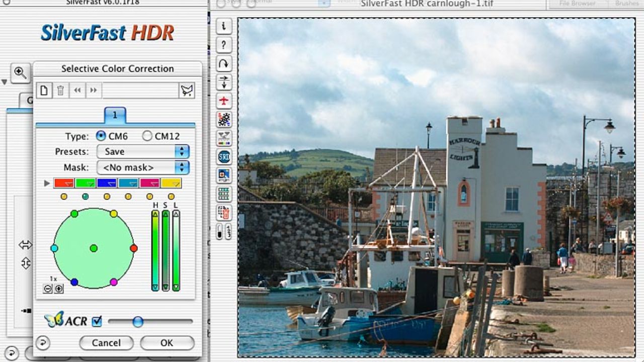Viewport: 644px width, 362px height.
Task: Open the red color swatch dropdown
Action: pos(64,183)
